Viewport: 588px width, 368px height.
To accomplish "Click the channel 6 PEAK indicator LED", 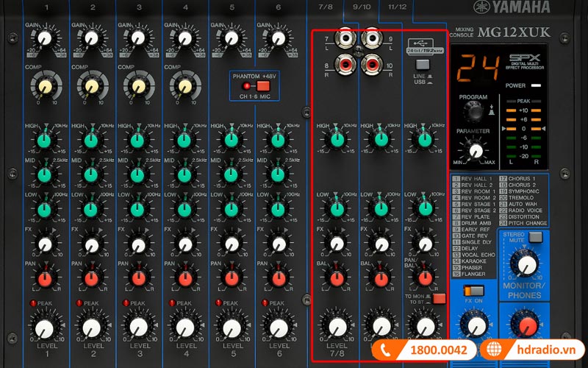I will pyautogui.click(x=265, y=303).
